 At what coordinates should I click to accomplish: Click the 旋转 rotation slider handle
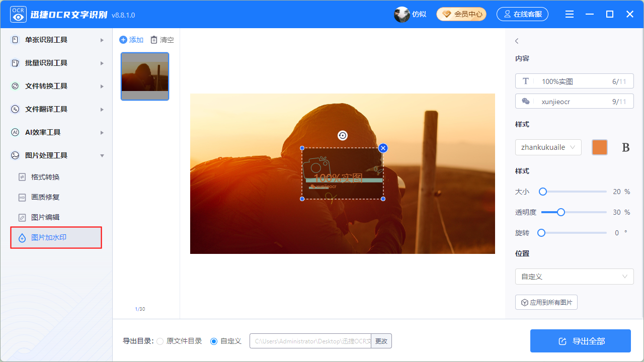pos(541,233)
